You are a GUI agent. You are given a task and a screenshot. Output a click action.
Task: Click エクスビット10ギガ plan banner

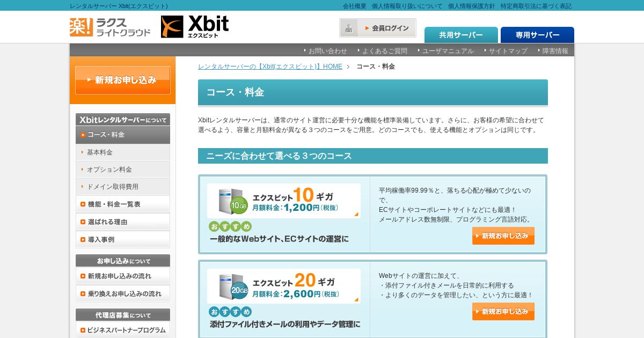(284, 201)
